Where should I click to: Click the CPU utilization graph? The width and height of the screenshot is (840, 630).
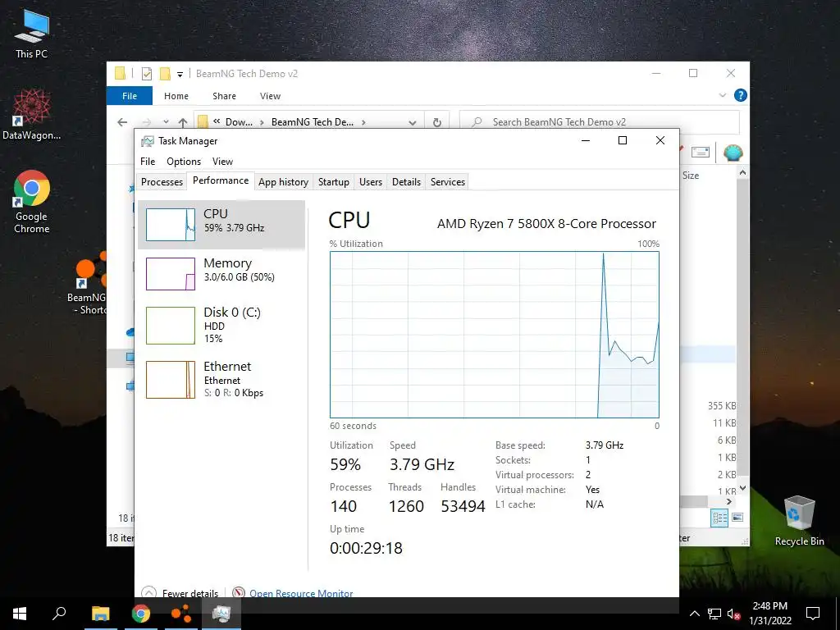click(x=495, y=335)
